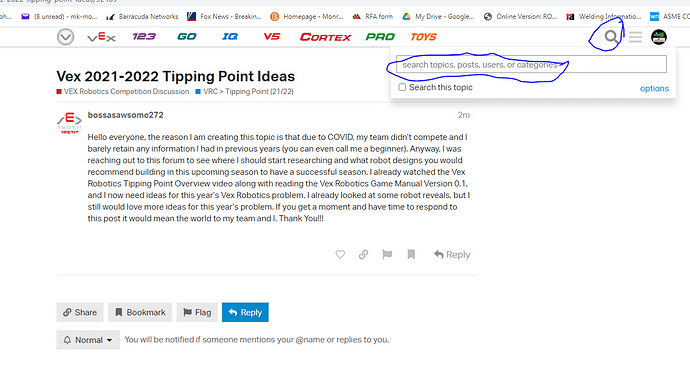This screenshot has height=380, width=690.
Task: Open the forum search magnifier icon
Action: coord(611,37)
